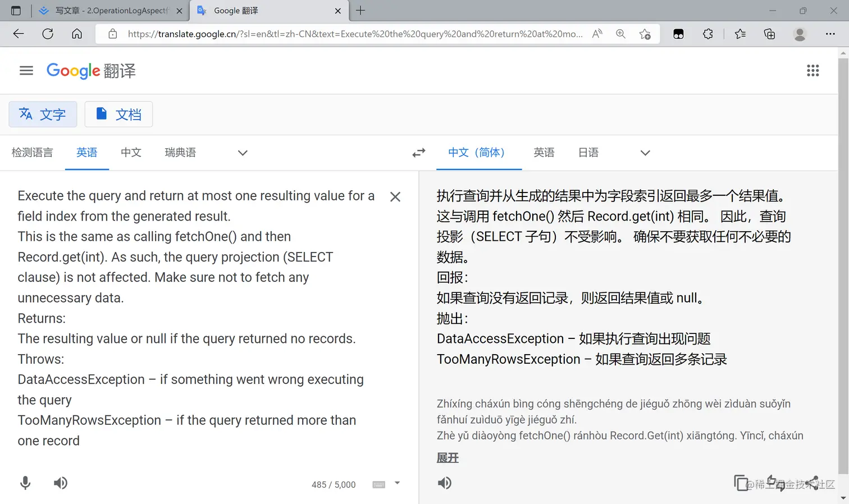Open Favorites list
The width and height of the screenshot is (849, 504).
tap(740, 34)
